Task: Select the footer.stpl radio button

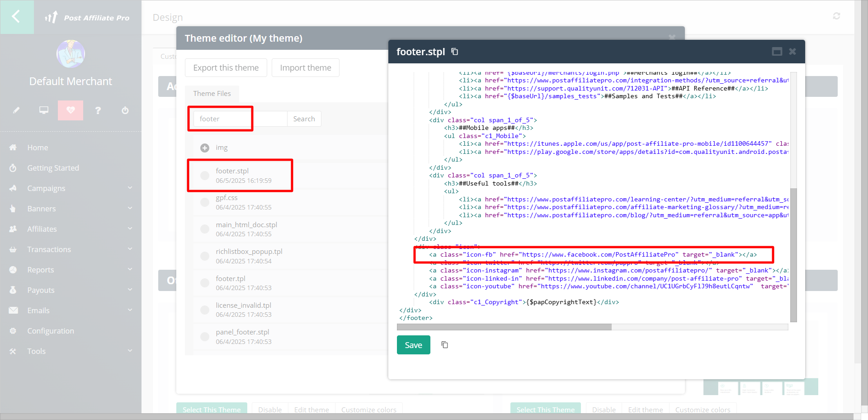Action: click(x=205, y=176)
